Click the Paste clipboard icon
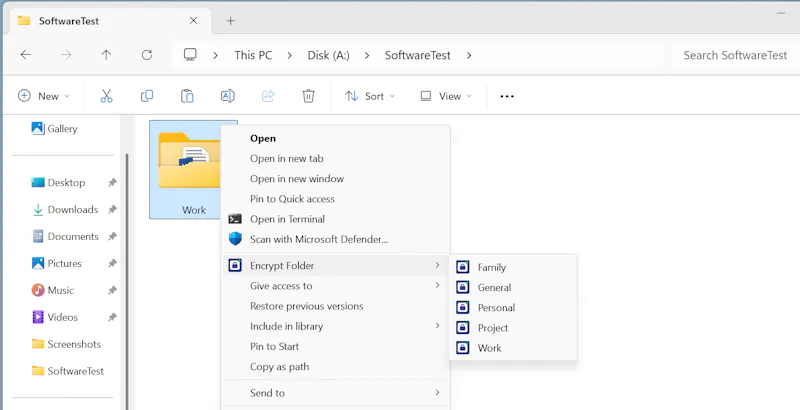This screenshot has height=410, width=800. 187,96
